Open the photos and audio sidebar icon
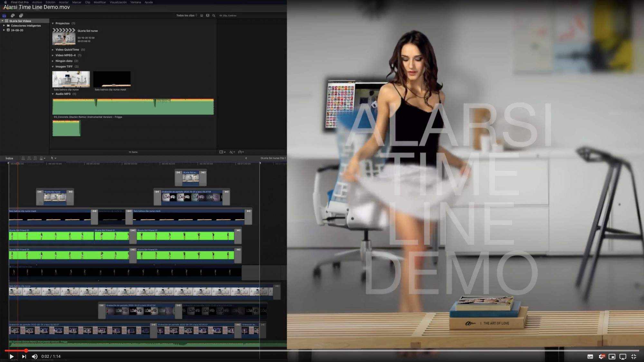644x362 pixels. (13, 15)
